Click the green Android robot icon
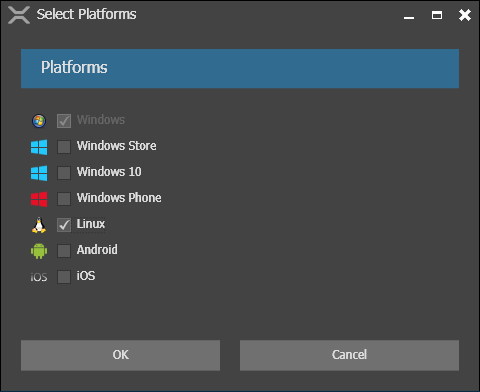This screenshot has width=480, height=392. tap(39, 251)
